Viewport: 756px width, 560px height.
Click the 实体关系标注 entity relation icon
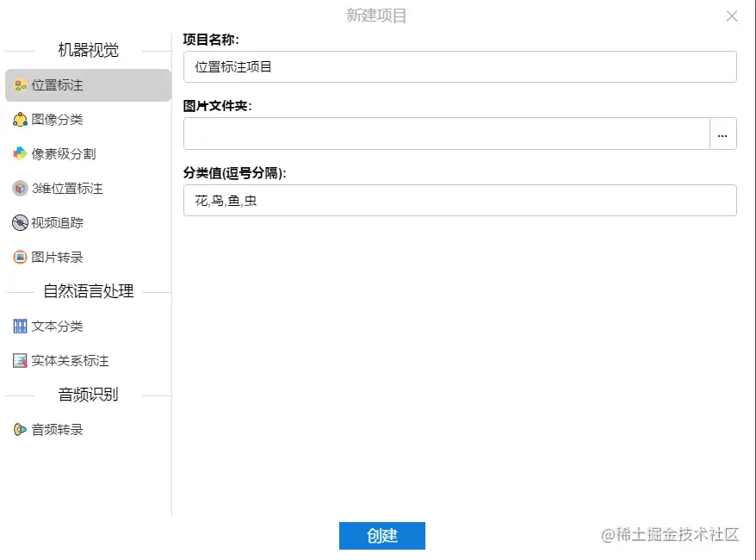[x=20, y=360]
